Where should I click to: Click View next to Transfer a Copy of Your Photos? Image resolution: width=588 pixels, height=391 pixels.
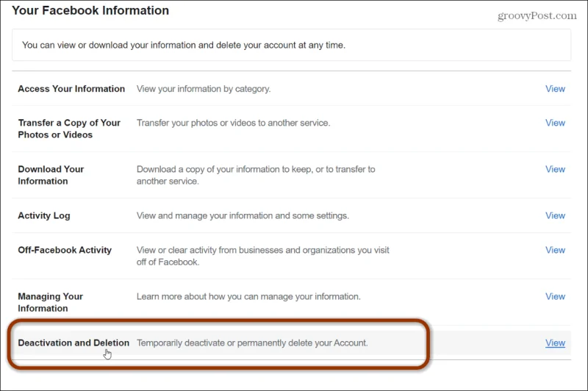[555, 123]
